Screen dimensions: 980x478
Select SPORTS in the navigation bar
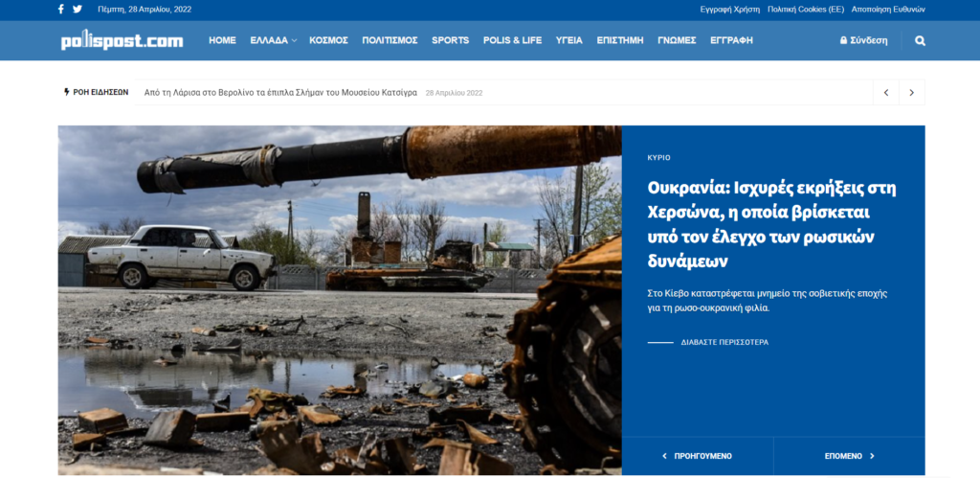tap(450, 41)
